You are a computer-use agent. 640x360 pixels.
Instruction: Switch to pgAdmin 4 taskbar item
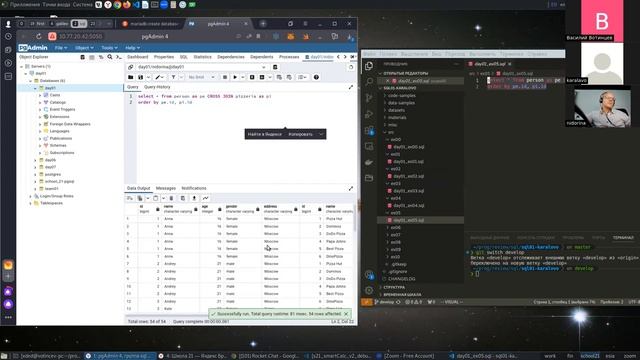coord(120,356)
